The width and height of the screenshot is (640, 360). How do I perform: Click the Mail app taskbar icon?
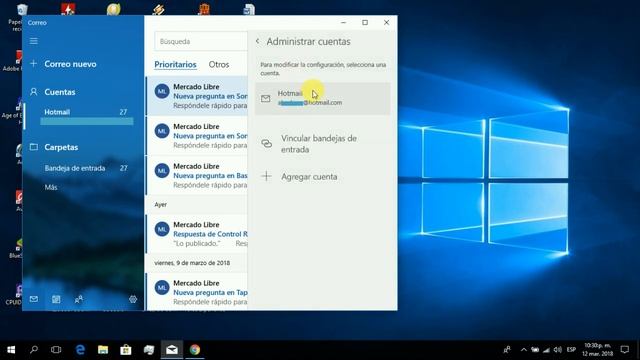pyautogui.click(x=172, y=350)
